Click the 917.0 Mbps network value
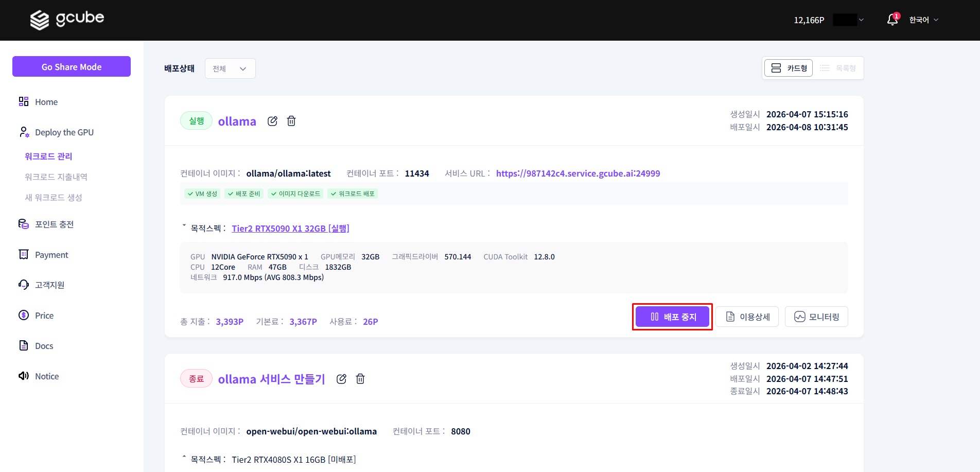This screenshot has height=472, width=980. tap(273, 277)
